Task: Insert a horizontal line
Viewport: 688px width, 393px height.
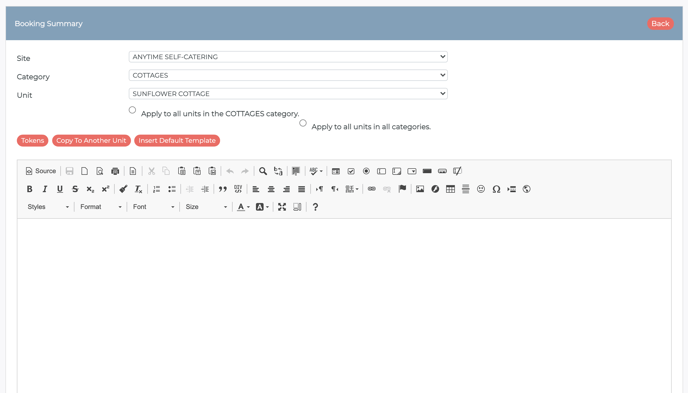Action: coord(466,189)
